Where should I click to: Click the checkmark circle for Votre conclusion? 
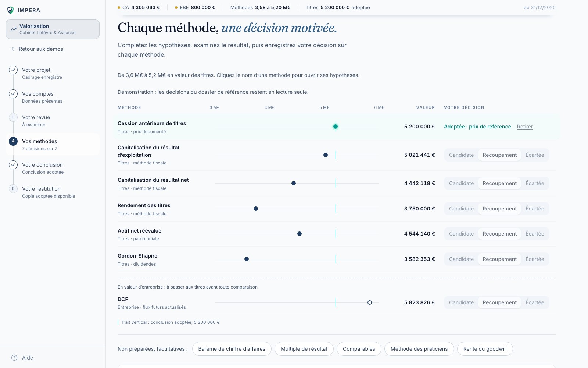click(13, 165)
